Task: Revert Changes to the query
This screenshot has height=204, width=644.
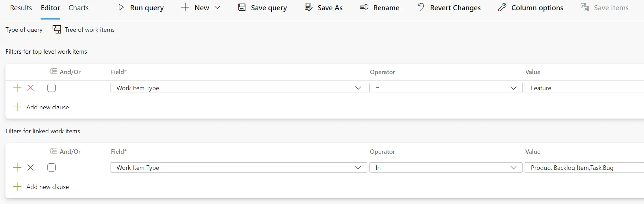Action: 449,8
